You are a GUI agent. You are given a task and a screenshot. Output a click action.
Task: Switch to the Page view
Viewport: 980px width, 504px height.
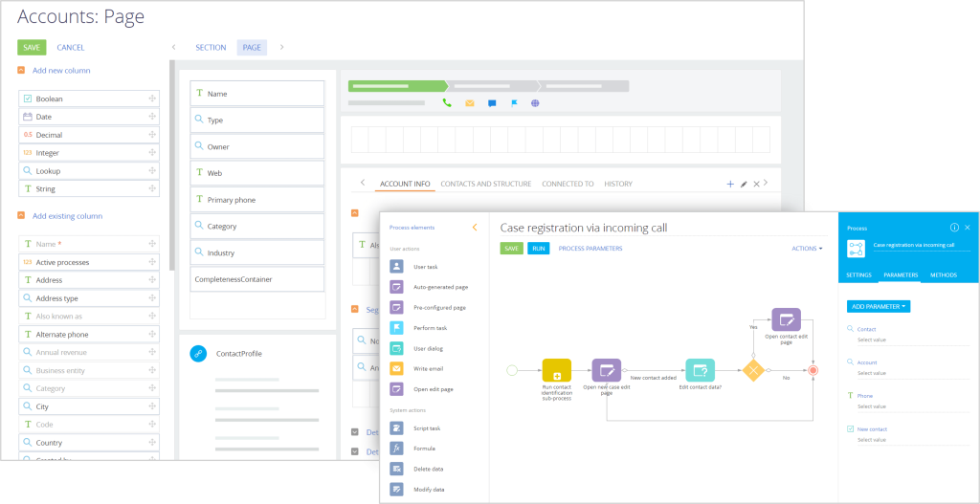(252, 48)
